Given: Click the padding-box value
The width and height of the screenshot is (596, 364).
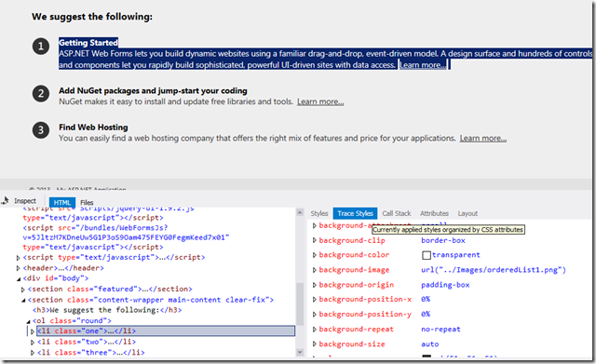Looking at the screenshot, I should click(445, 285).
